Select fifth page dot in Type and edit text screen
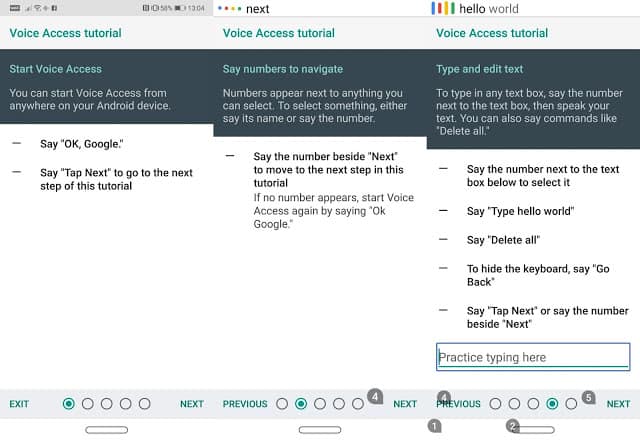The image size is (640, 442). [571, 404]
